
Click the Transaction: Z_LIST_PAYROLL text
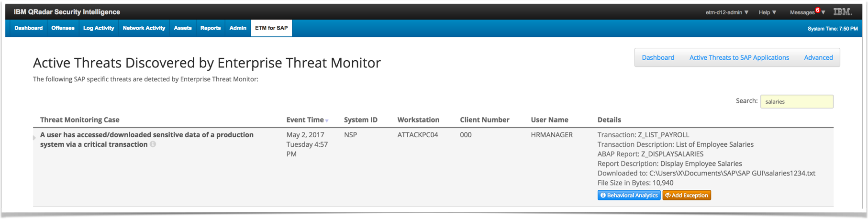coord(643,135)
